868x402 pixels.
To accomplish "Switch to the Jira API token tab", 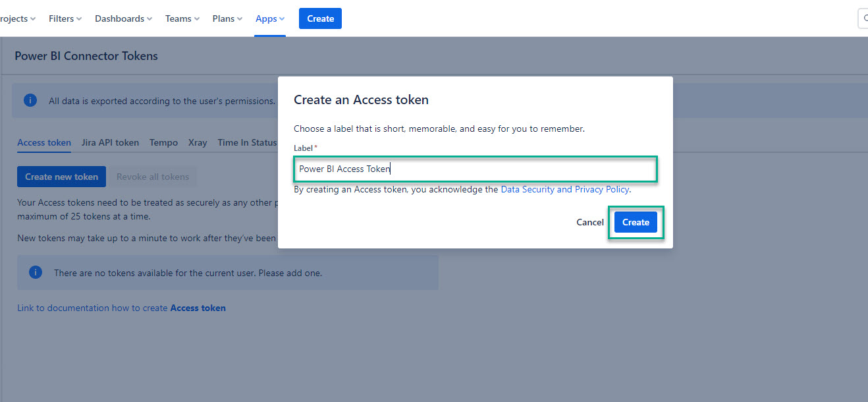I will tap(110, 142).
